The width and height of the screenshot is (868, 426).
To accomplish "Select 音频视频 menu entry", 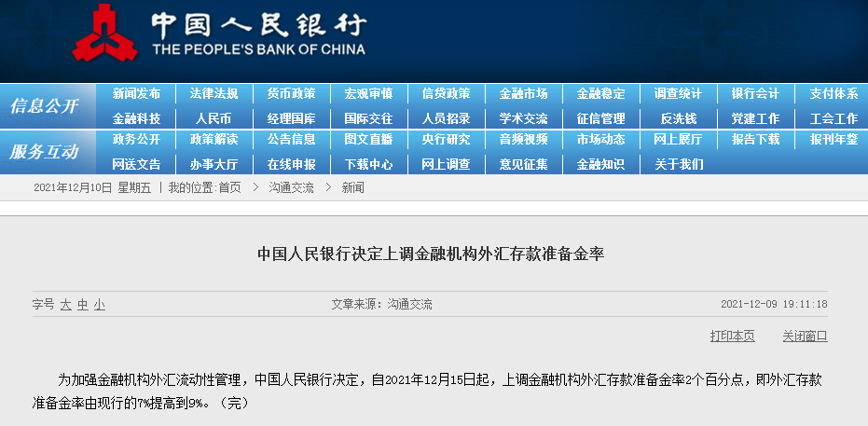I will point(523,140).
